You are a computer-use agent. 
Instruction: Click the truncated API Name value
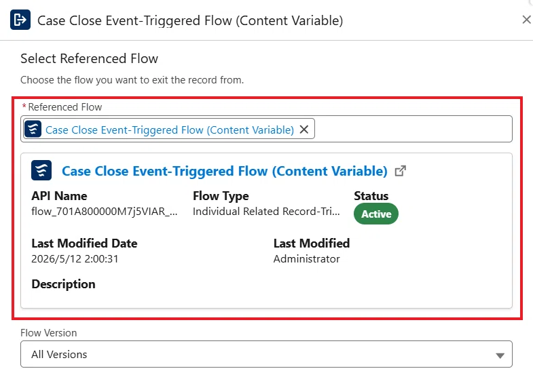point(105,212)
